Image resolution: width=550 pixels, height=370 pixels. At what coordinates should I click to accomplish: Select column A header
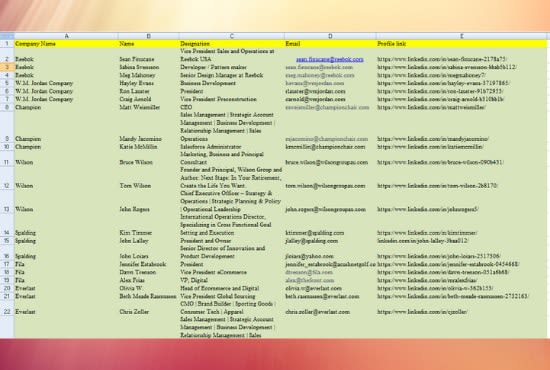(66, 36)
